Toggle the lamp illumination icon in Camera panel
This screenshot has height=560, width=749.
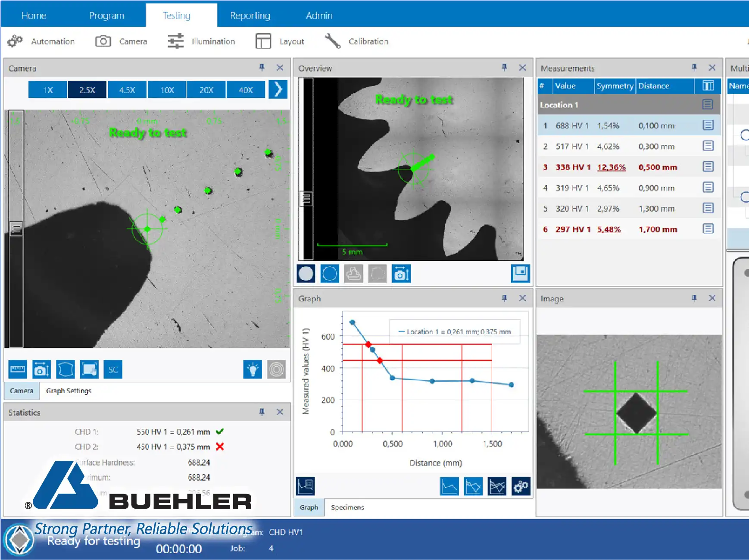coord(253,369)
